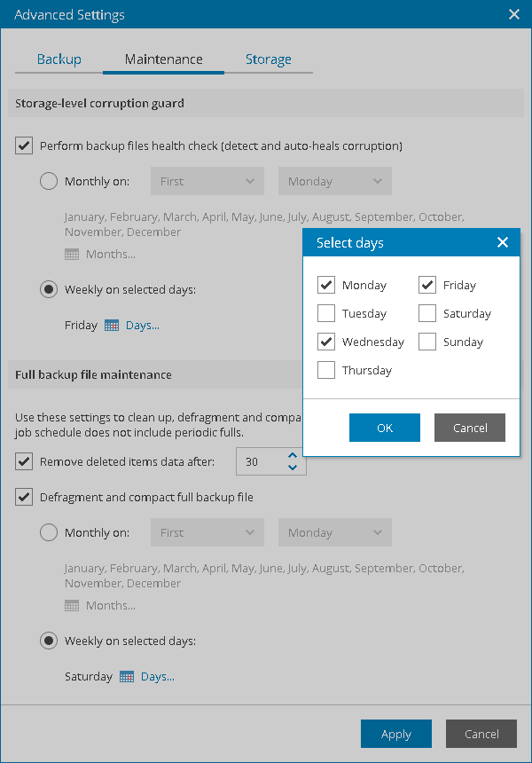This screenshot has height=763, width=532.
Task: Open the First dropdown under health check
Action: [207, 182]
